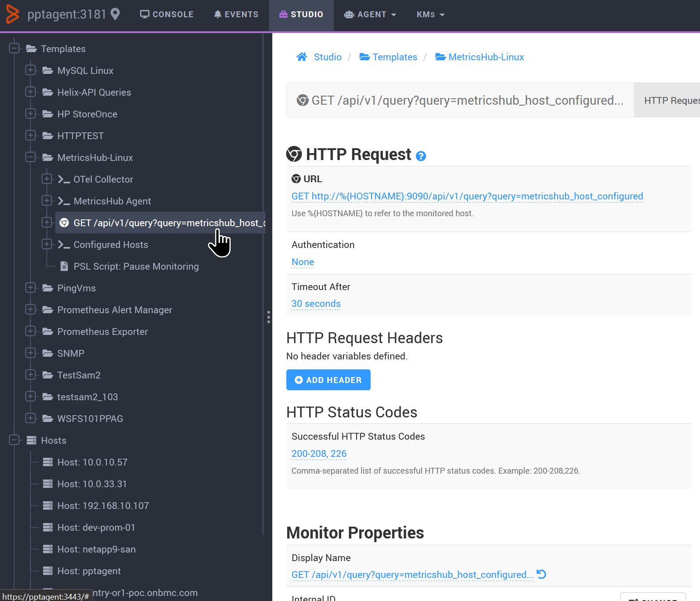
Task: Open Studio via the home breadcrumb icon
Action: pyautogui.click(x=302, y=56)
